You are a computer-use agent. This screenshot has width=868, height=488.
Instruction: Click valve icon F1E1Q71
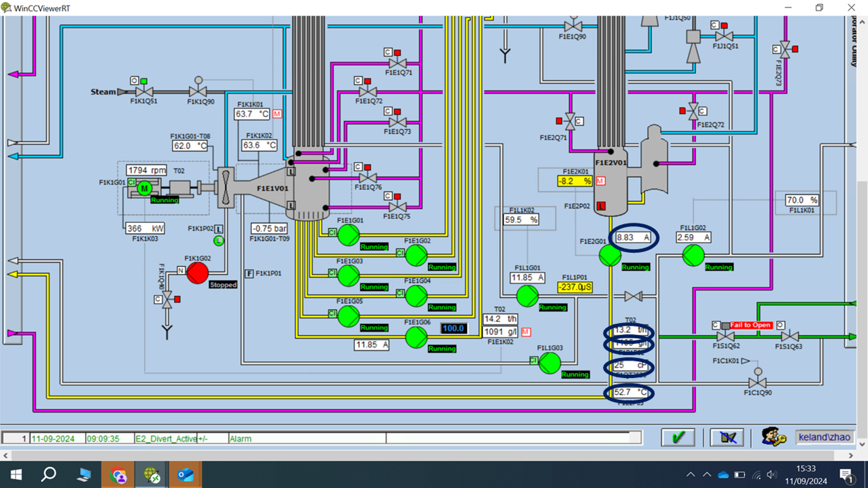tap(397, 62)
